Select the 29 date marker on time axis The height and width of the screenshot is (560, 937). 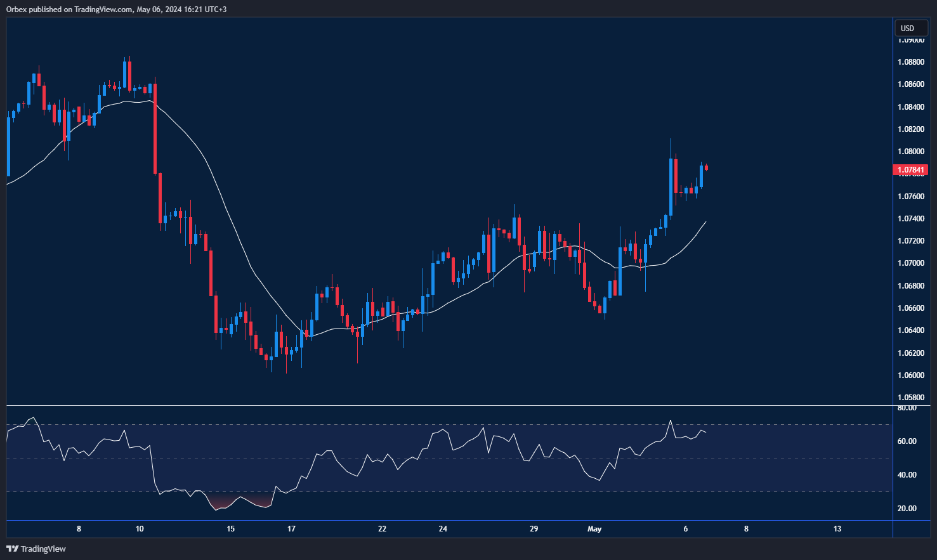(534, 529)
